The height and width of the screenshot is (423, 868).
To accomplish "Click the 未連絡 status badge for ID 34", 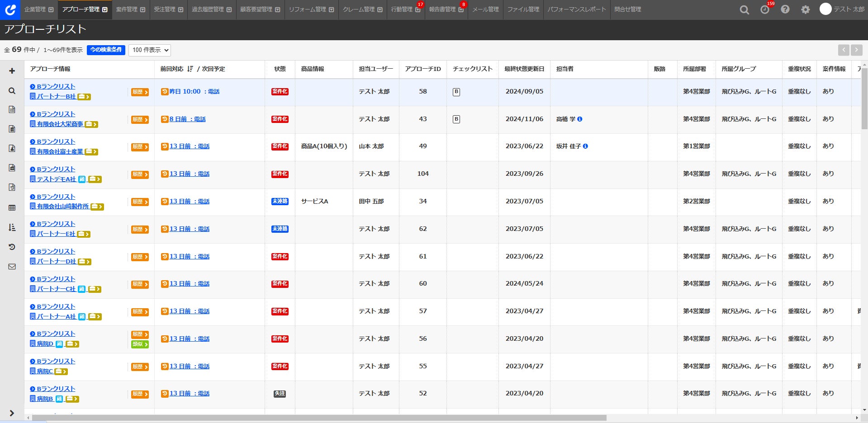I will (x=280, y=202).
